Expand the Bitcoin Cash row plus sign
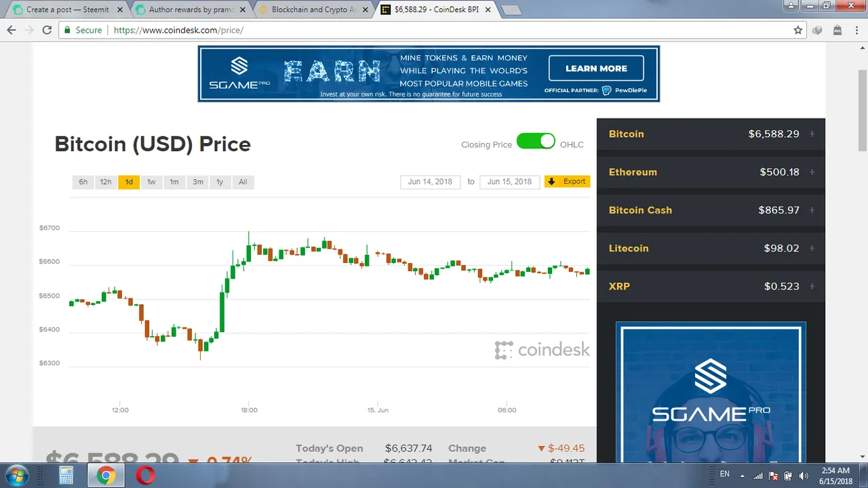Screen dimensions: 868x488 click(812, 210)
